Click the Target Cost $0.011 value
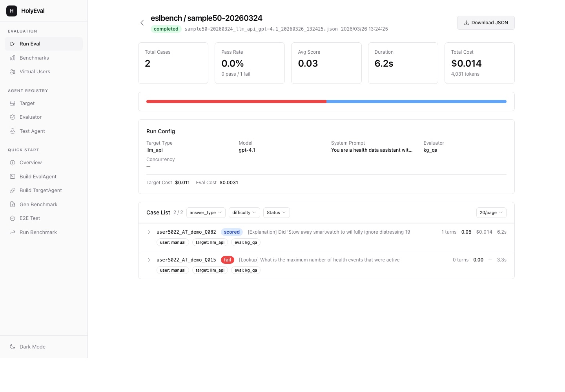 coord(182,183)
